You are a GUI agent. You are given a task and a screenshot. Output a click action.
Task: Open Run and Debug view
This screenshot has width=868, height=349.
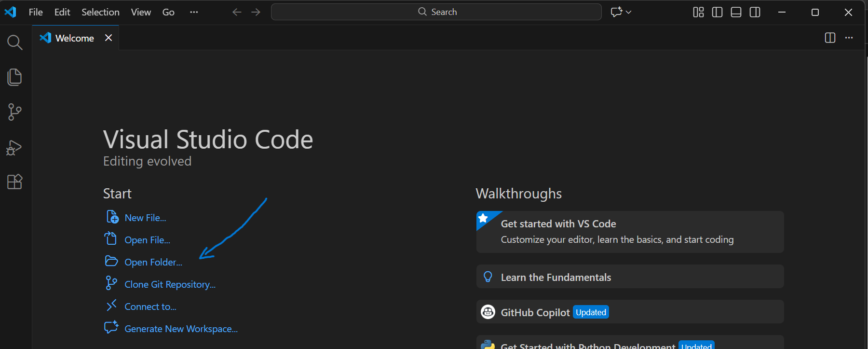[x=14, y=147]
